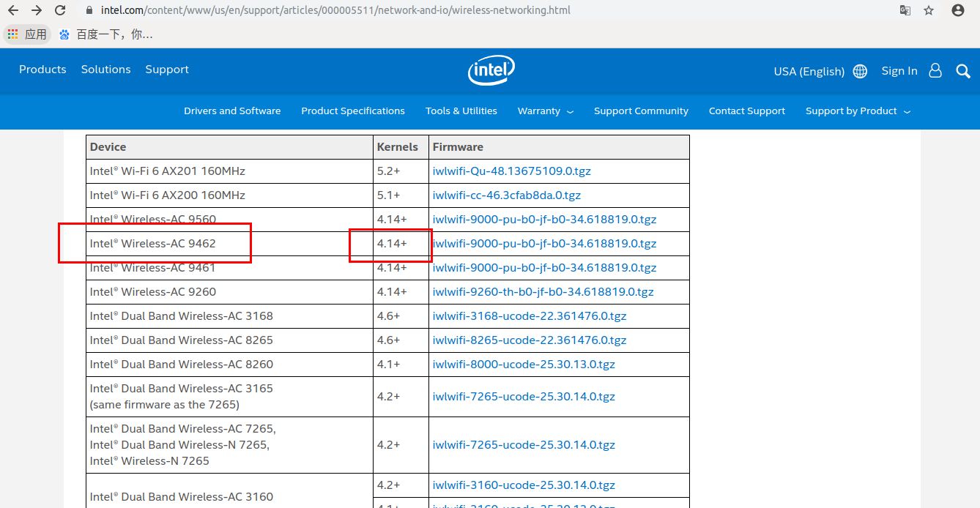
Task: Select USA (English) region
Action: click(x=809, y=71)
